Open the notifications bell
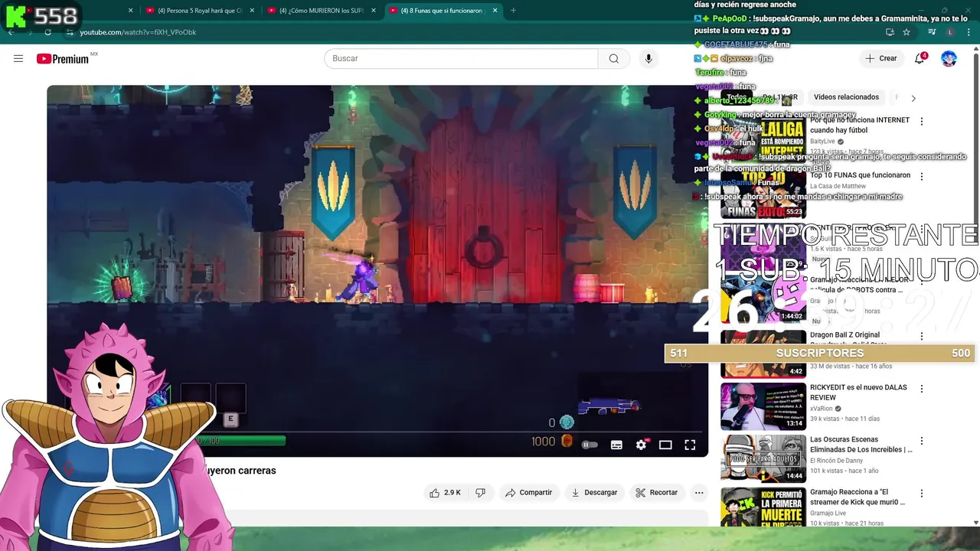 920,59
